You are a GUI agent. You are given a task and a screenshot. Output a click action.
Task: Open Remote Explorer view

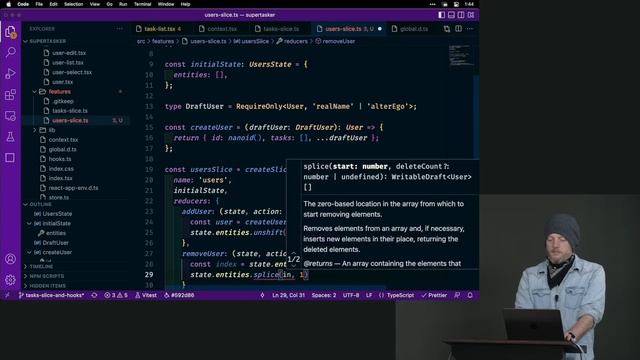(10, 116)
